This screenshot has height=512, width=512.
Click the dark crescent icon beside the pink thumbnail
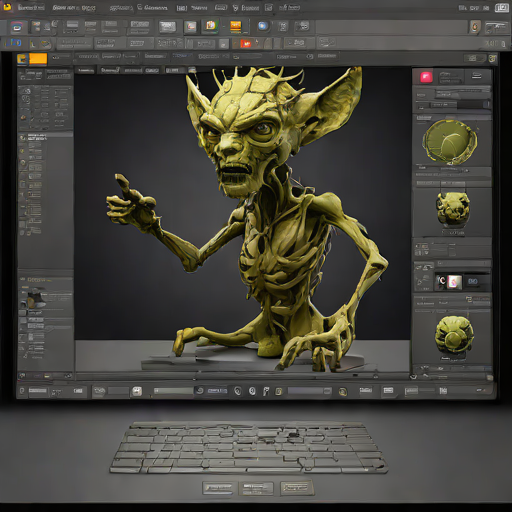pos(441,281)
